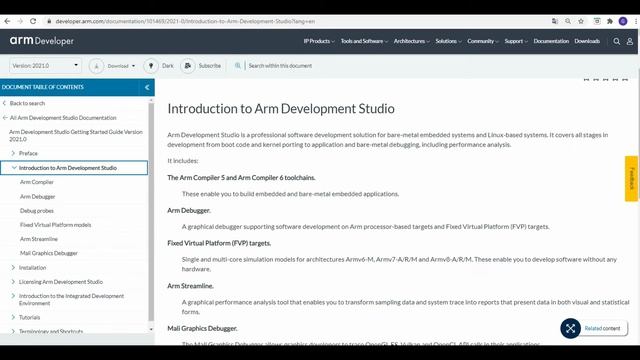Screen dimensions: 640x360
Task: Open the Tools and Software menu
Action: coord(364,41)
